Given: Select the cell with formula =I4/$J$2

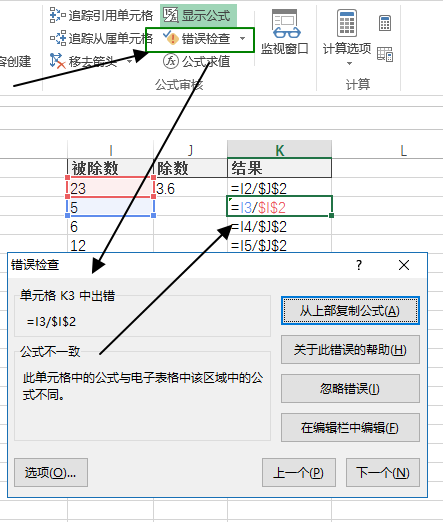Looking at the screenshot, I should 280,226.
